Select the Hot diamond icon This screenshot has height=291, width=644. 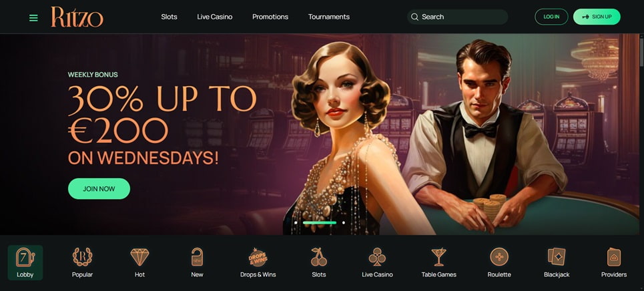click(139, 258)
